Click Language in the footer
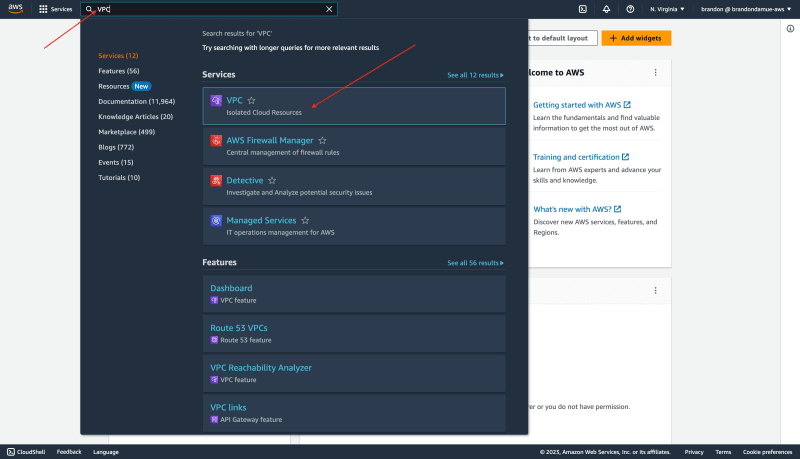Screen dimensions: 800x459 106,452
